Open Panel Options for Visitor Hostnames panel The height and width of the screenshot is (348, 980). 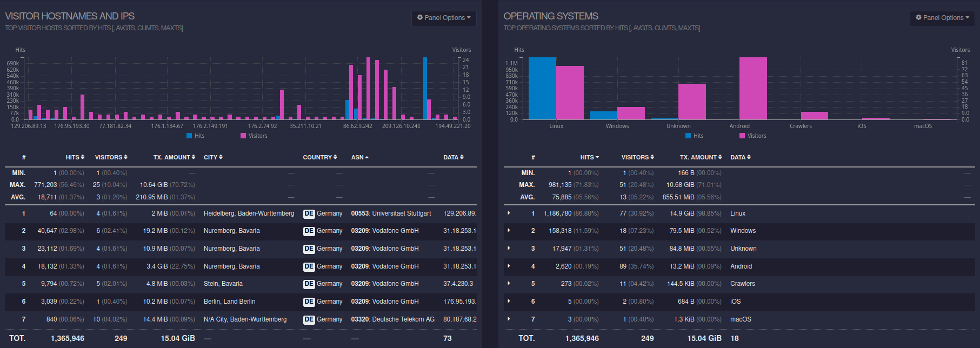click(443, 18)
